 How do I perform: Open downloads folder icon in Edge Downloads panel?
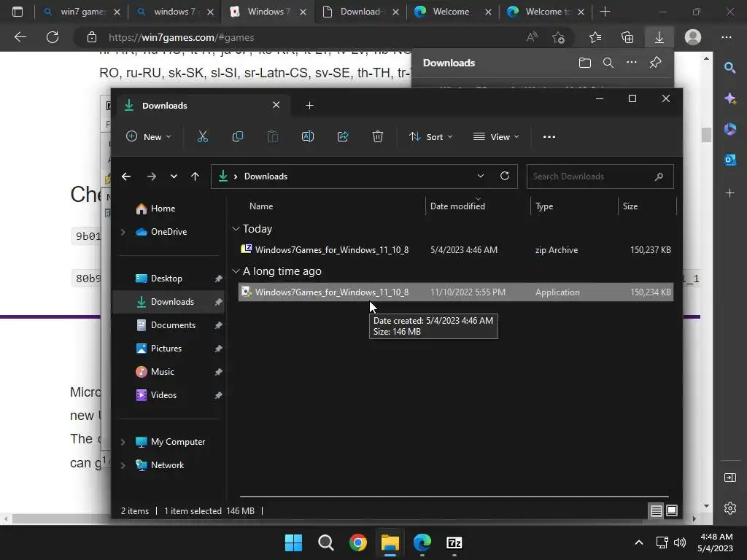[584, 63]
